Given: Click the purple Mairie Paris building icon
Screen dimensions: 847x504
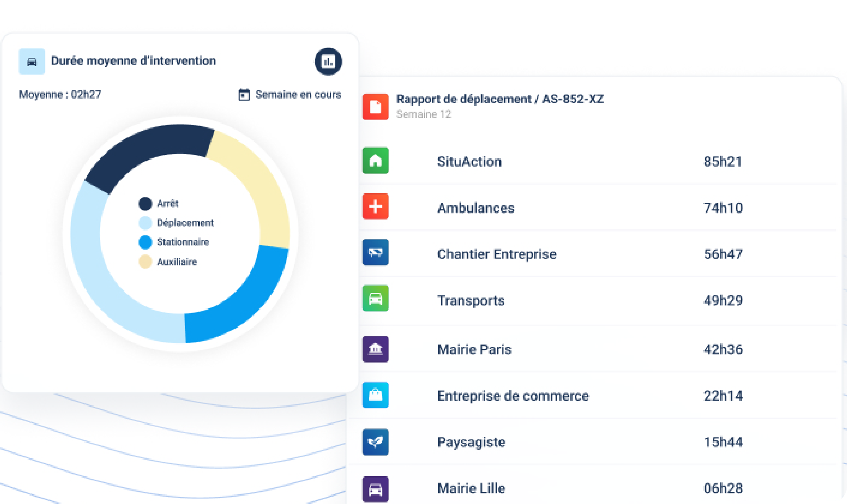Looking at the screenshot, I should (375, 349).
